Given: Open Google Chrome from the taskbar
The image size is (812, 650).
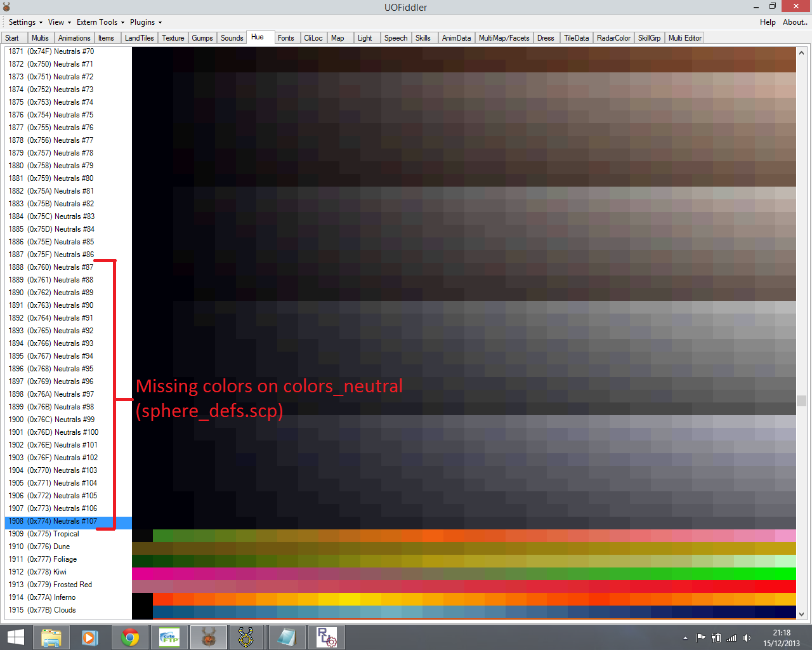Looking at the screenshot, I should [x=130, y=637].
